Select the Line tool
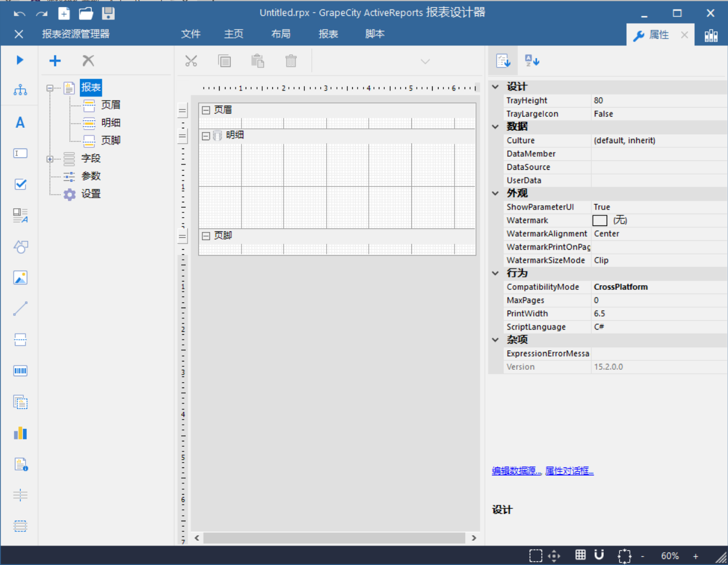Image resolution: width=728 pixels, height=565 pixels. 21,308
